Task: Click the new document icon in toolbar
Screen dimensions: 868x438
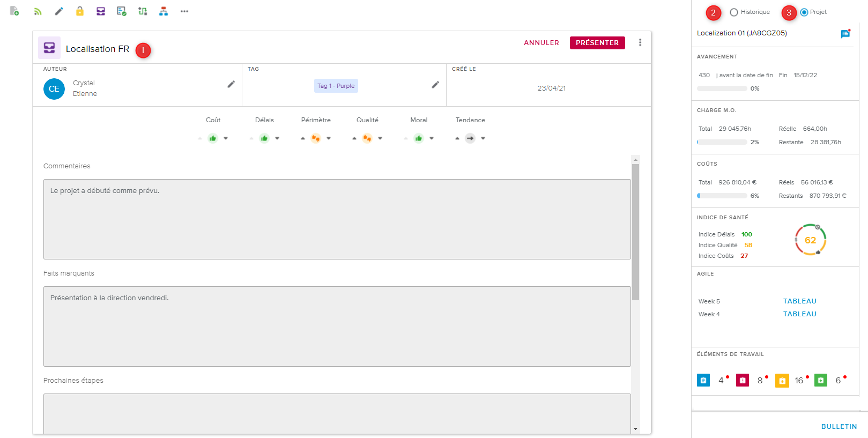Action: click(14, 11)
